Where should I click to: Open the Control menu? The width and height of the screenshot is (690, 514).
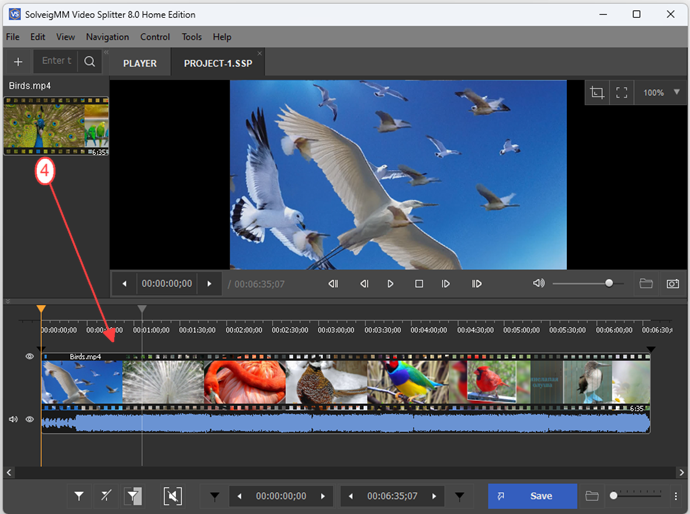(155, 37)
